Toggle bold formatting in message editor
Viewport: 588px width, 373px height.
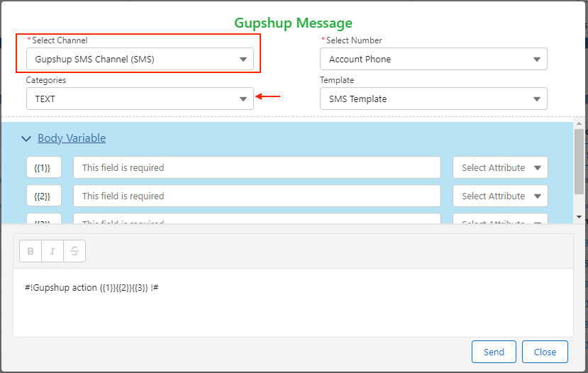(30, 251)
